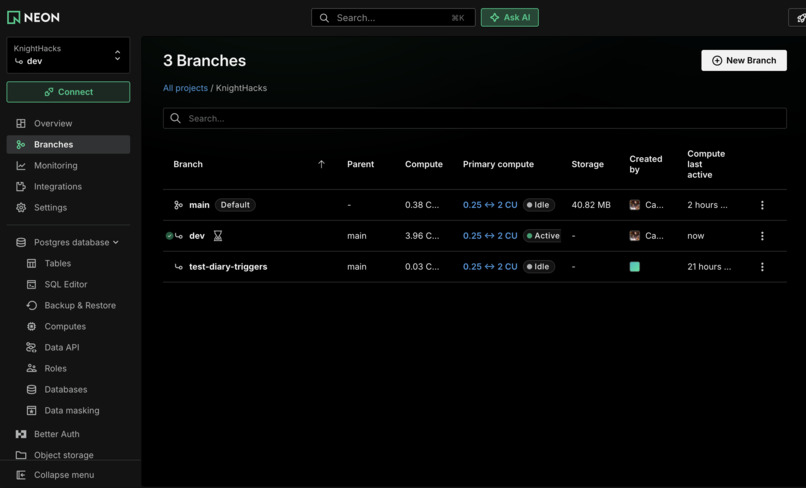The height and width of the screenshot is (488, 806).
Task: Open the rocket icon at top right
Action: (798, 17)
